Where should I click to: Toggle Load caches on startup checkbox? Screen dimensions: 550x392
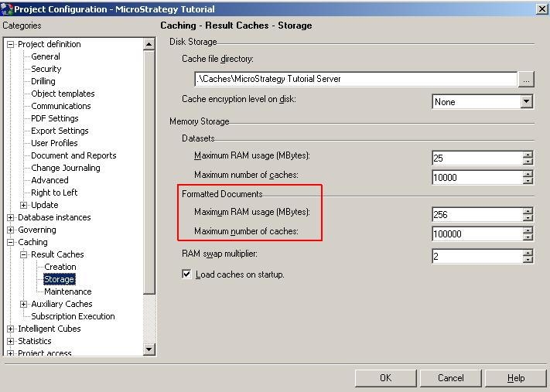(x=186, y=274)
